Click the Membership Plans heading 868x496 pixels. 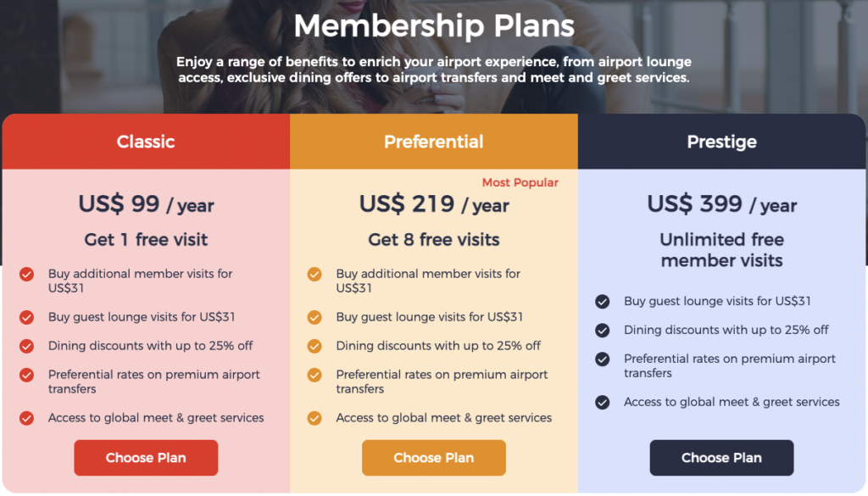(434, 26)
